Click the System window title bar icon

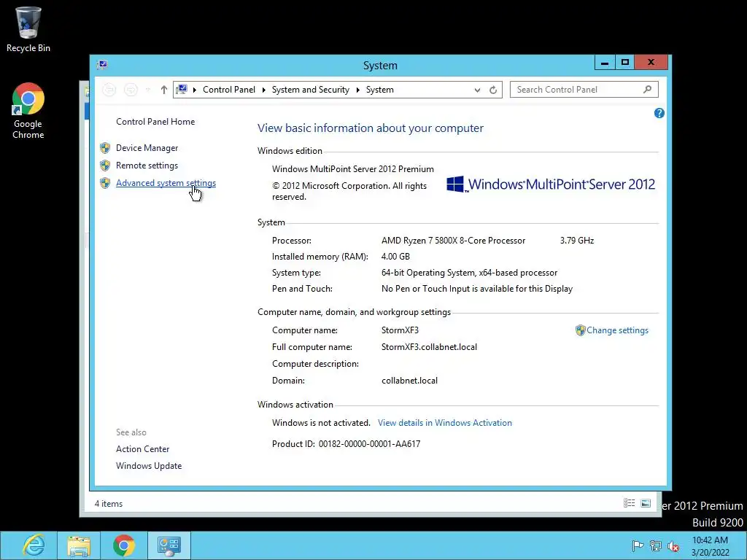[102, 65]
